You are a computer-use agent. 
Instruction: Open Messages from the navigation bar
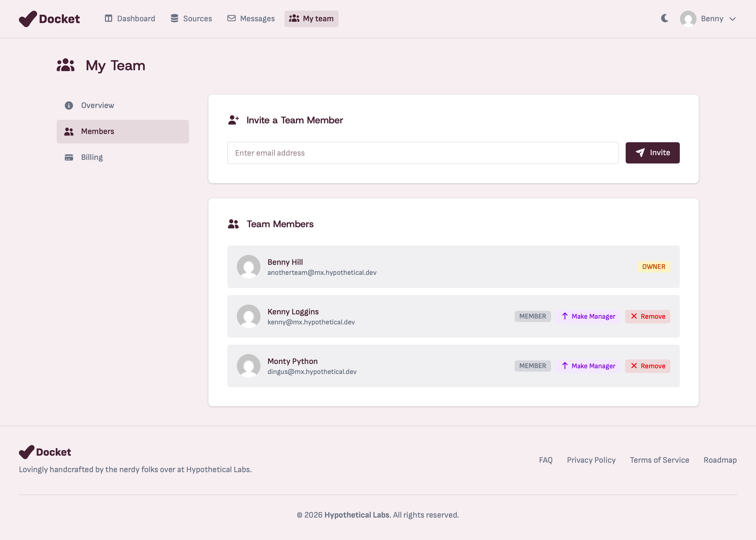(x=251, y=19)
